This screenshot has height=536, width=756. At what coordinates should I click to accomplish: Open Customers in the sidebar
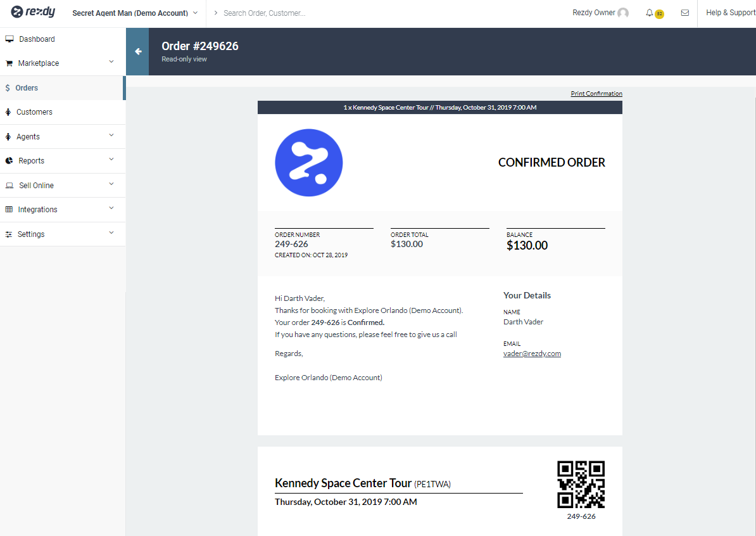(x=63, y=112)
